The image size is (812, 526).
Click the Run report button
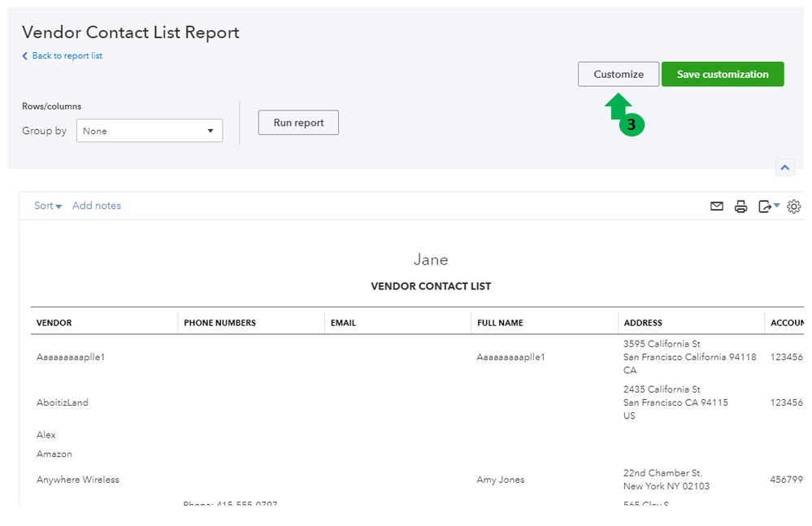point(298,123)
